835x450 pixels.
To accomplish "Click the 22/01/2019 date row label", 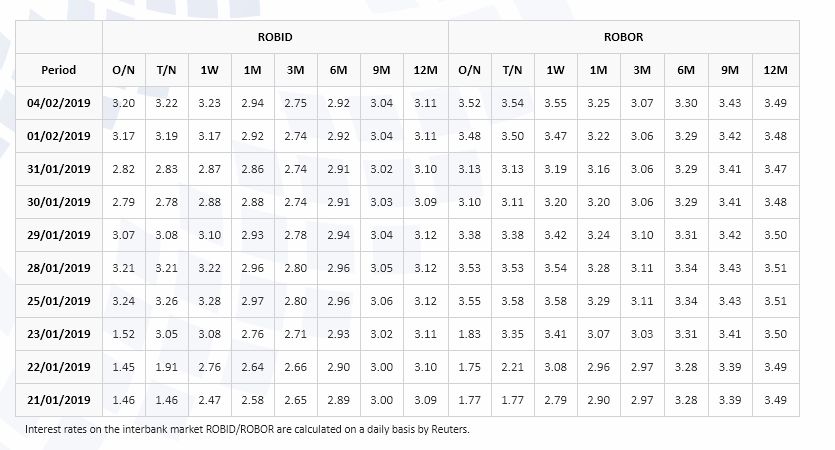I will point(59,367).
